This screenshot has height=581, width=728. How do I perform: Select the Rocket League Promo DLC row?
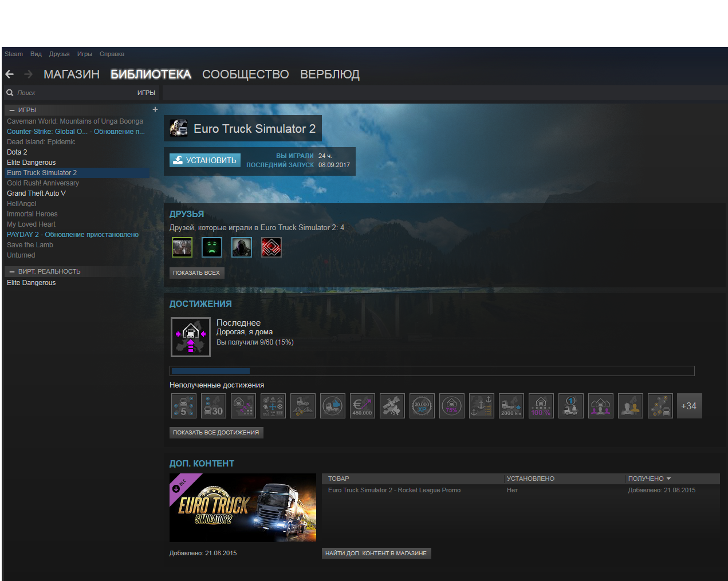click(521, 490)
